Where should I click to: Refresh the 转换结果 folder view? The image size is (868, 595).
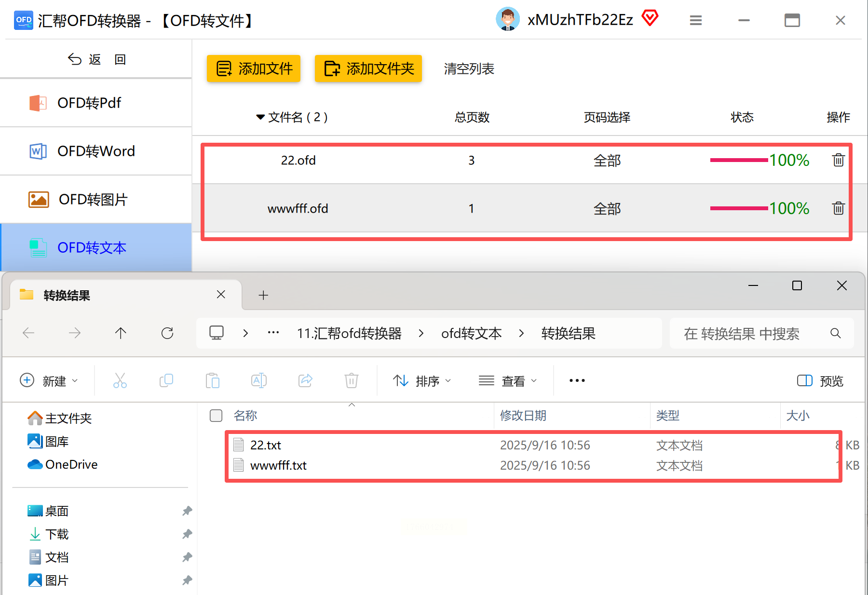point(167,333)
